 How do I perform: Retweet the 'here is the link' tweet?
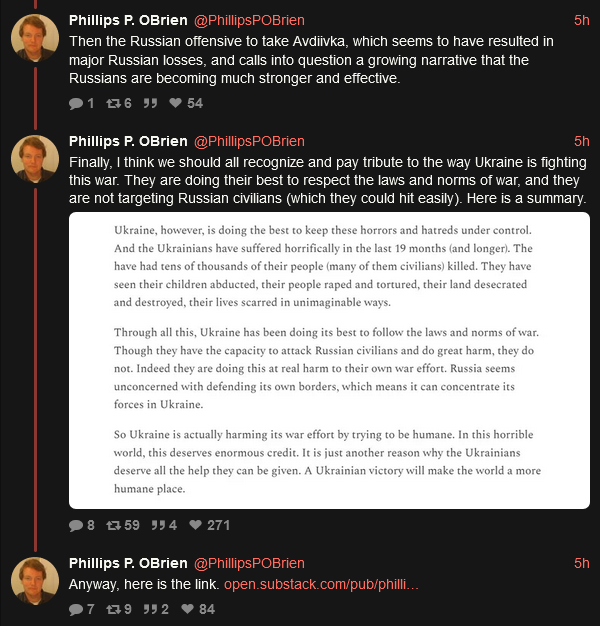coord(112,609)
